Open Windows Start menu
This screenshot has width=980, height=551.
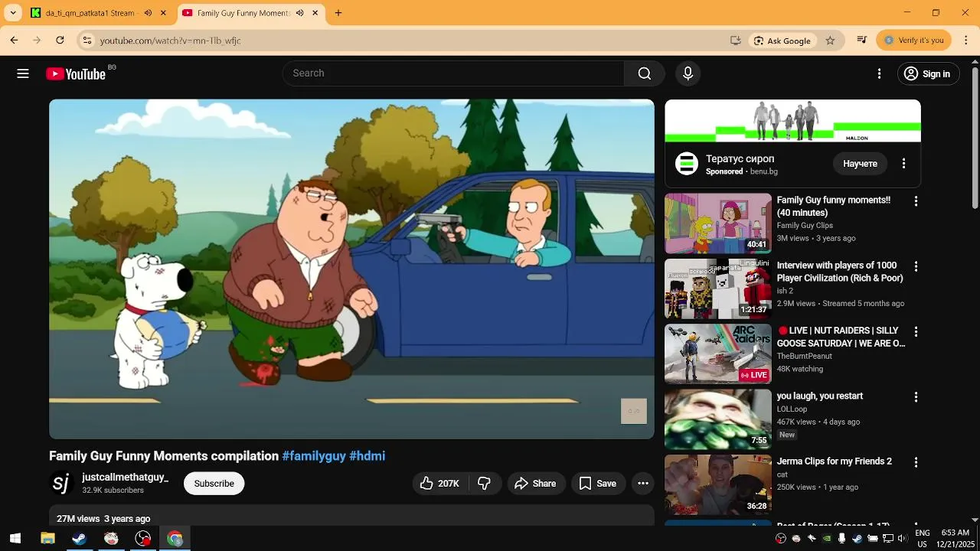pyautogui.click(x=15, y=539)
